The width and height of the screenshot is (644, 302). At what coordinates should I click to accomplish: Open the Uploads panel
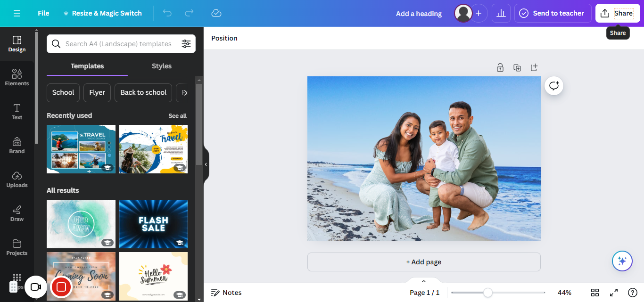click(x=17, y=180)
